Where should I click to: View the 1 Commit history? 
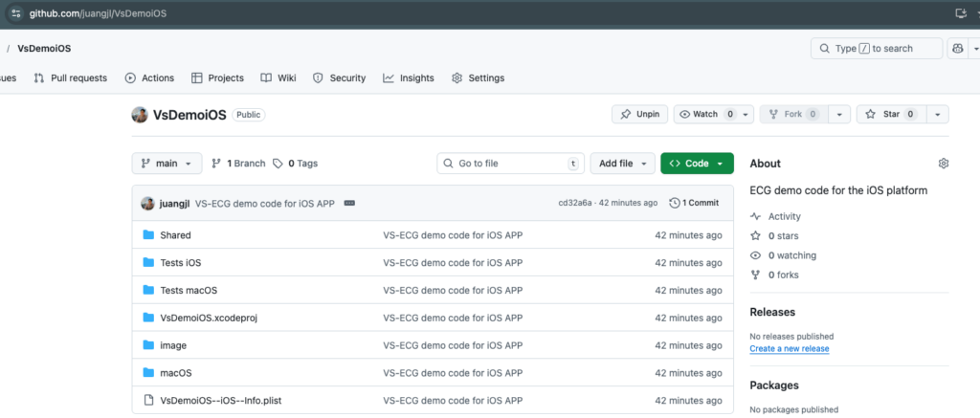[694, 203]
